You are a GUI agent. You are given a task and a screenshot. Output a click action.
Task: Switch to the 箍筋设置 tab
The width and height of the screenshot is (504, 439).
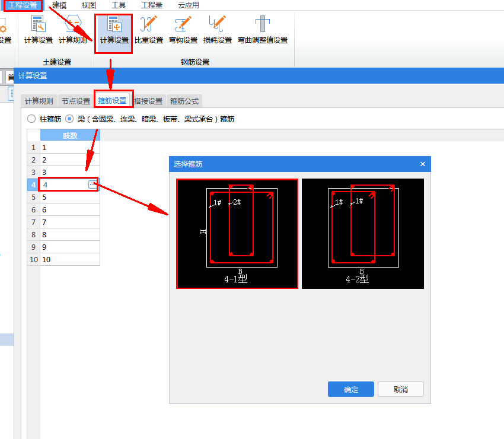tap(112, 100)
